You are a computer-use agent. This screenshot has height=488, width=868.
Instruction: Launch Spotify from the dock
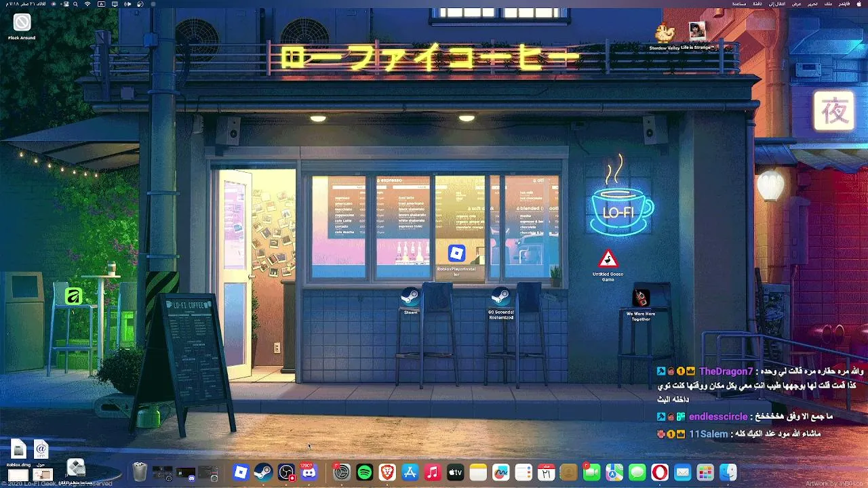tap(365, 472)
